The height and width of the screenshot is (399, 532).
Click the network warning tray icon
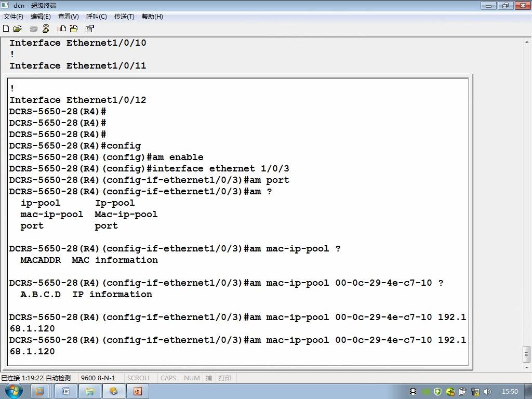point(475,392)
